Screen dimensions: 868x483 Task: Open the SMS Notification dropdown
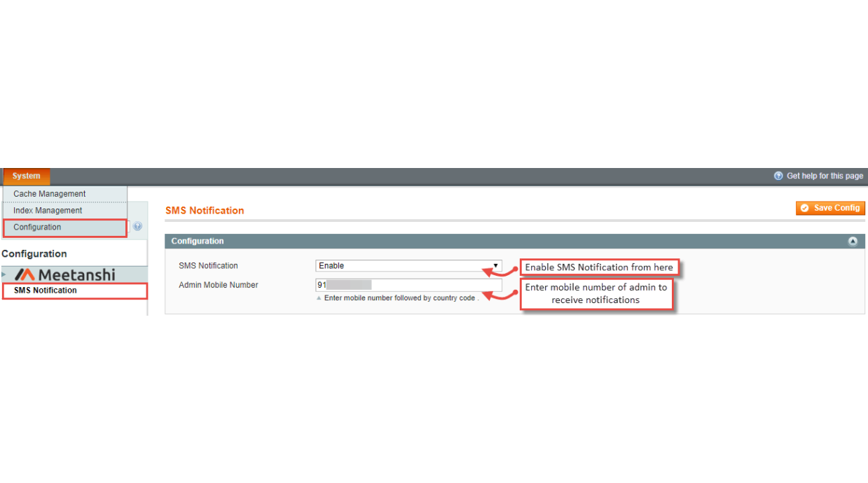[408, 265]
